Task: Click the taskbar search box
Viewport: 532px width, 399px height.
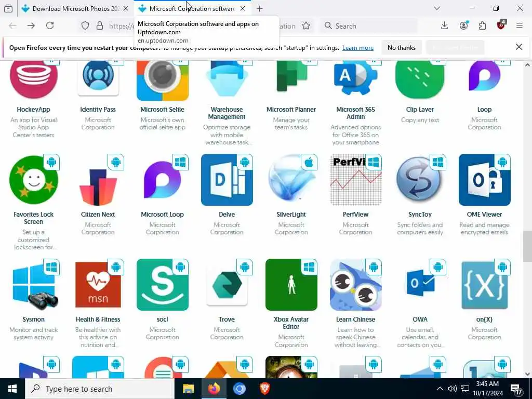Action: (x=100, y=389)
